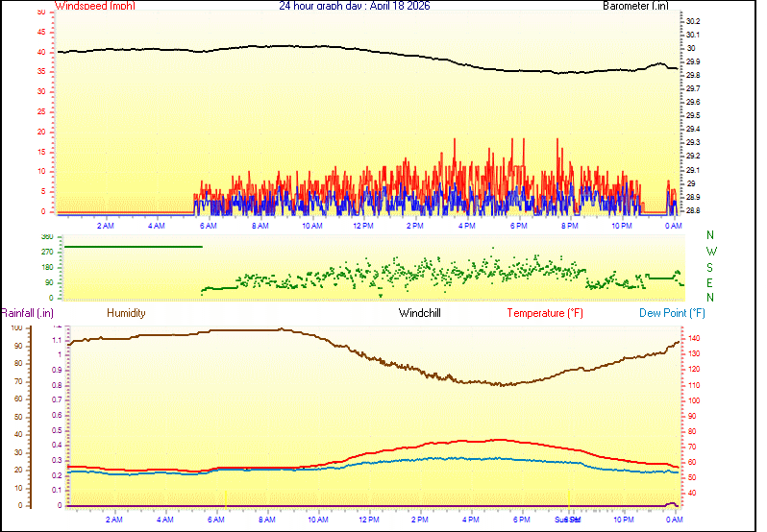
Task: Click the 30.2 value on barometer scale
Action: 692,21
